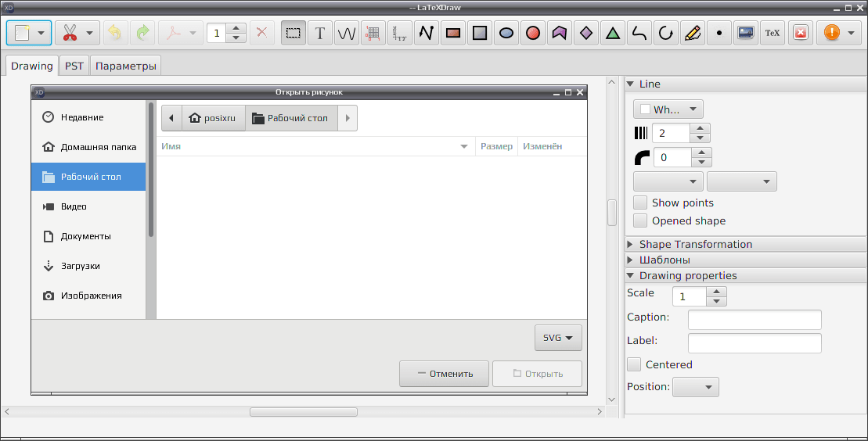This screenshot has width=868, height=441.
Task: Expand the Shape Transformation section
Action: pyautogui.click(x=695, y=244)
